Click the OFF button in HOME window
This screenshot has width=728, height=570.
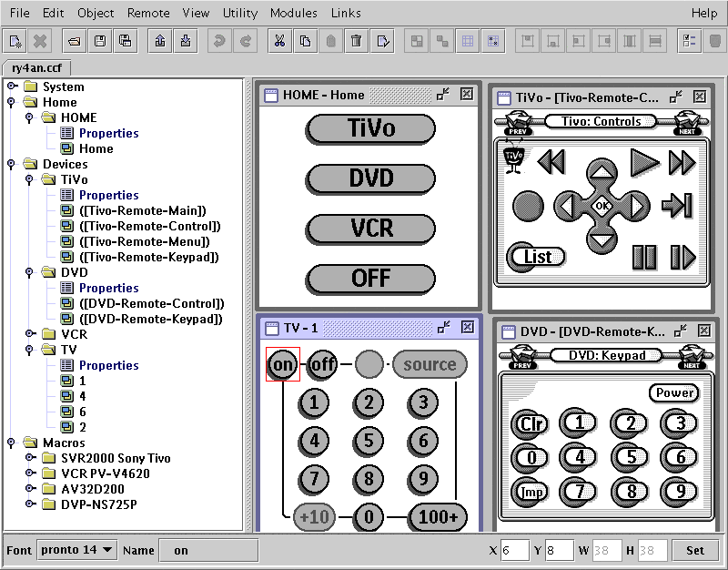(370, 279)
